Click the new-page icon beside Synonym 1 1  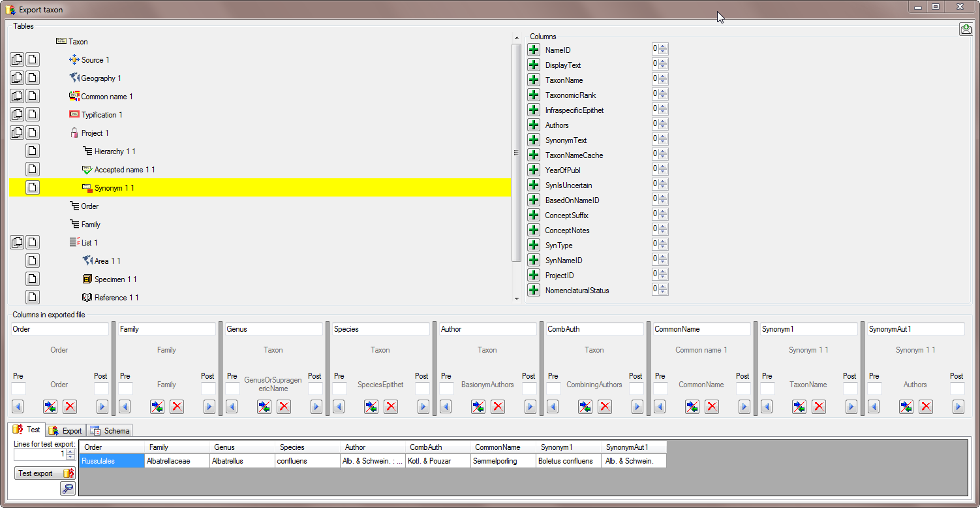pos(33,187)
